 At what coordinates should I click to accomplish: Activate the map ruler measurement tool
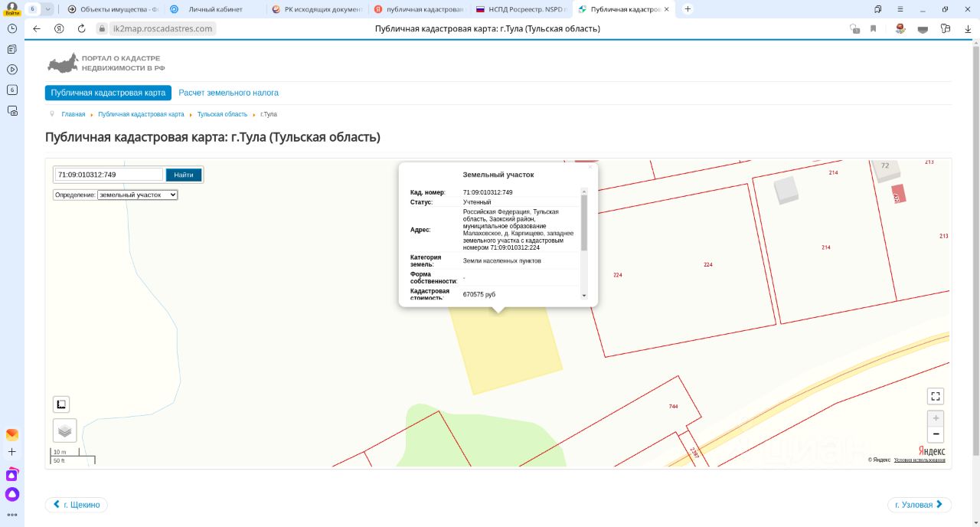61,404
